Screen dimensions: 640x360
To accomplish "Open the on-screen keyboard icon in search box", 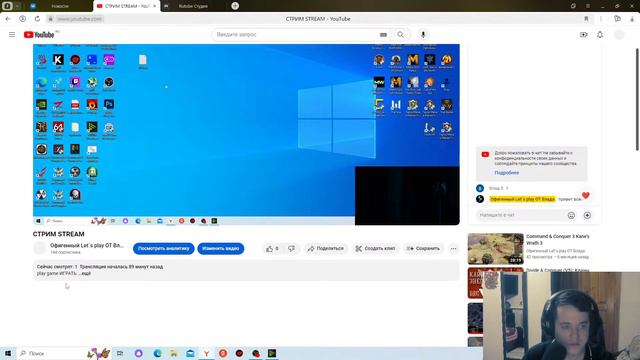I will pos(383,35).
